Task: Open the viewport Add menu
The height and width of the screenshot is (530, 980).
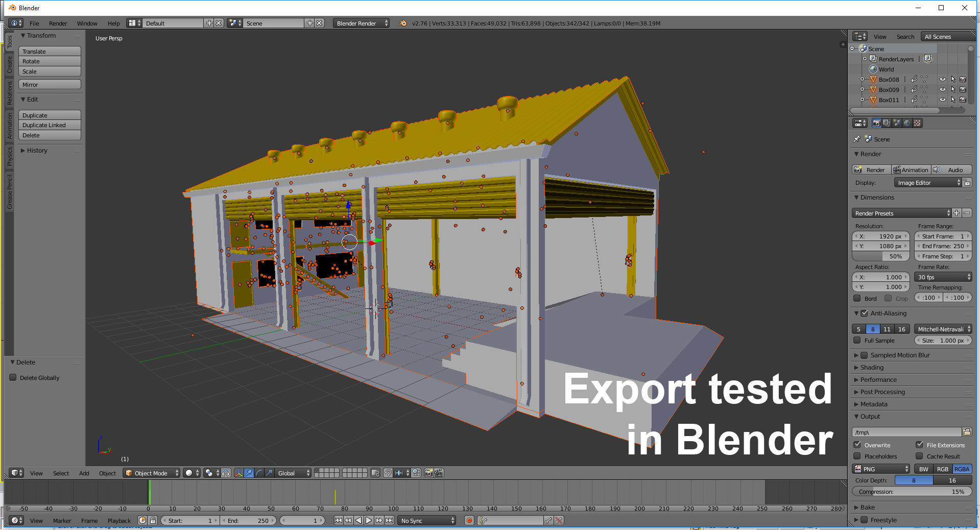Action: (x=84, y=473)
